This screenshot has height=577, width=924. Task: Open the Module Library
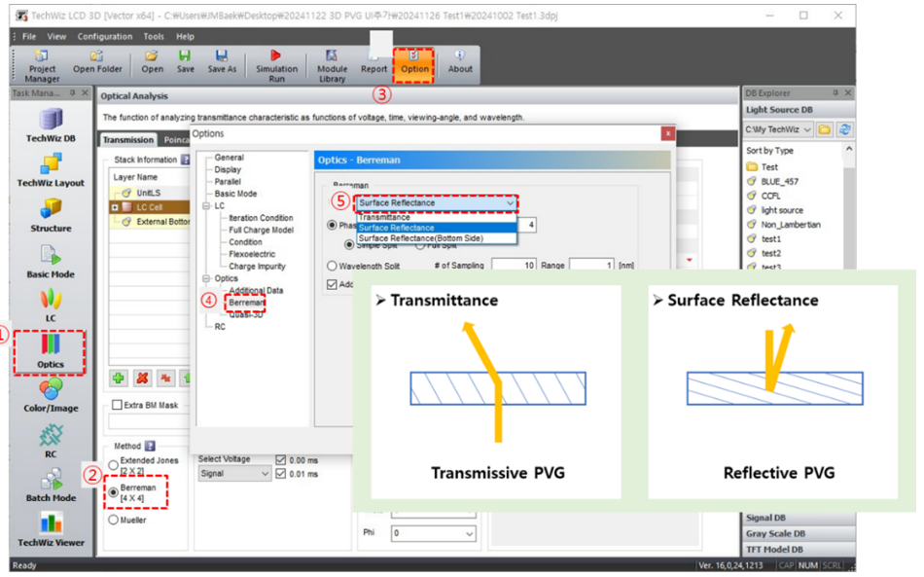[332, 62]
